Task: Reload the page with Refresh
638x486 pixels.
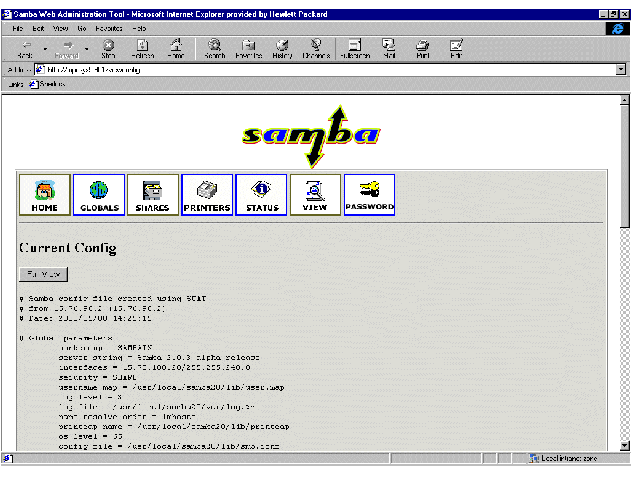Action: tap(143, 49)
